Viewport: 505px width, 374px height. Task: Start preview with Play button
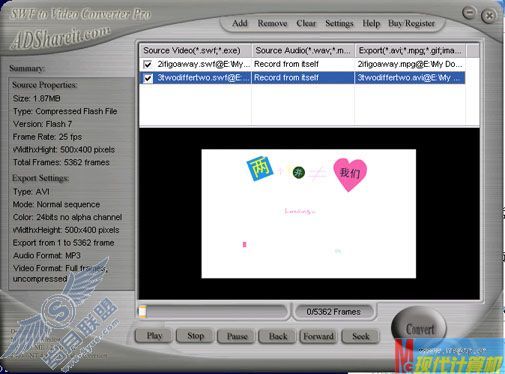pyautogui.click(x=154, y=336)
